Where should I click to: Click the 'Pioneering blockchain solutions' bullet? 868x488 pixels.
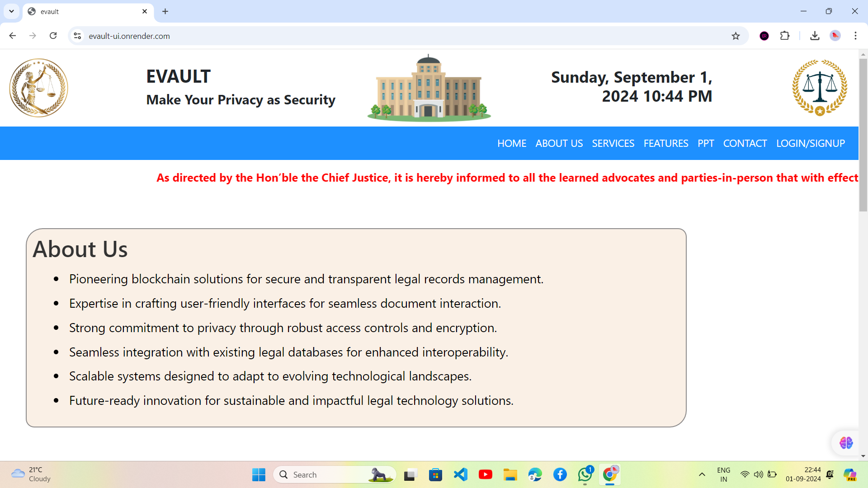(306, 279)
